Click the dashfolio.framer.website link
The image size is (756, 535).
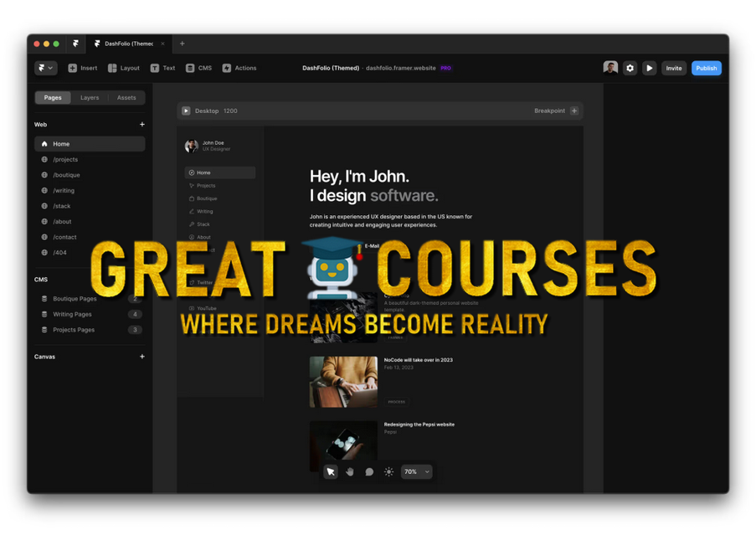pyautogui.click(x=401, y=68)
